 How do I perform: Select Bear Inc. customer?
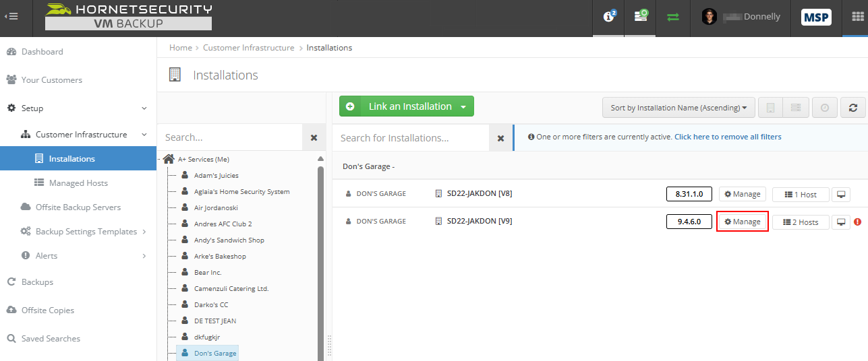tap(208, 272)
